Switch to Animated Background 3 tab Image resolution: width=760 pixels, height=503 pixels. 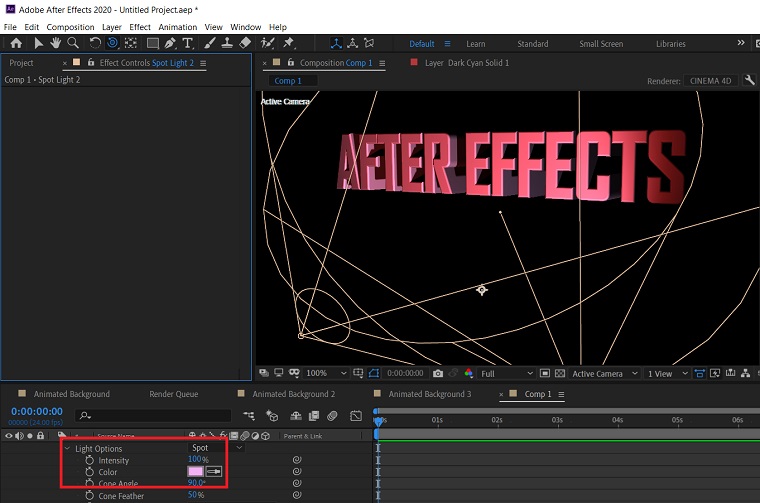(429, 394)
